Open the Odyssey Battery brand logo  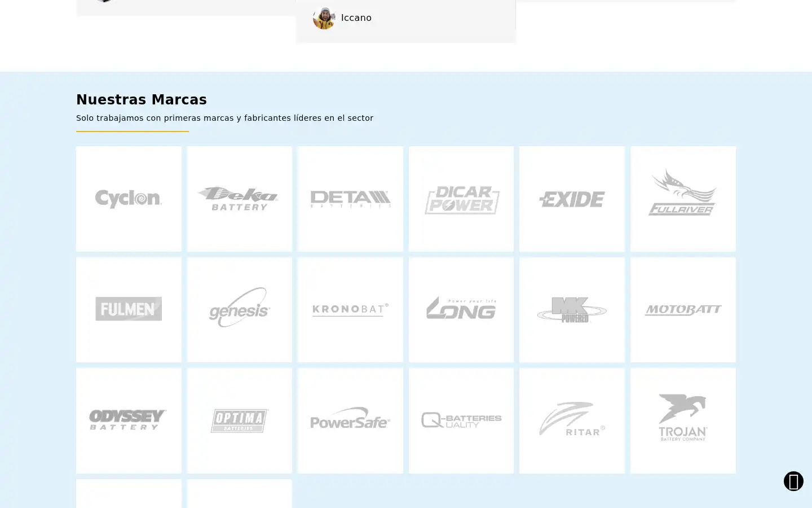(x=129, y=421)
